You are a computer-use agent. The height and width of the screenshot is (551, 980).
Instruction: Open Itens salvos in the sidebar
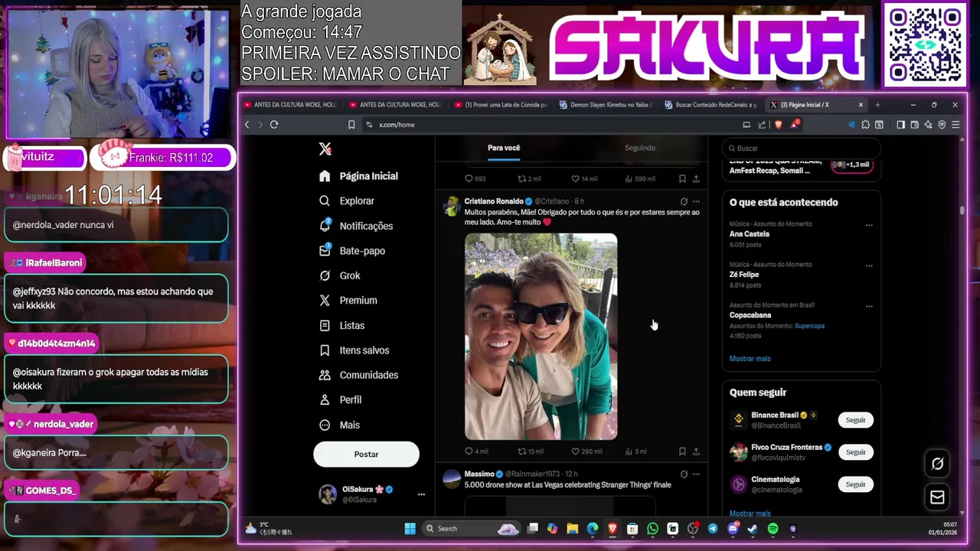[x=354, y=350]
